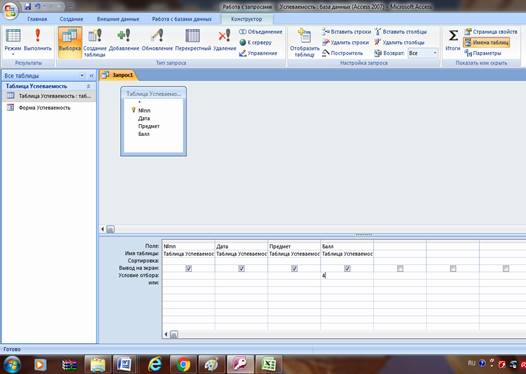Screen dimensions: 526x374
Task: Select the Удаление delete query icon
Action: 224,36
